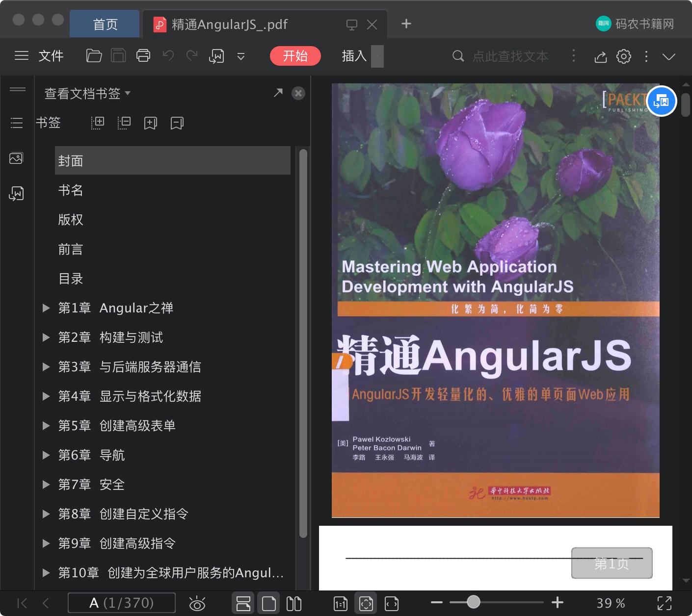Switch to the 首页 tab
Screen dimensions: 692x616
pos(105,24)
